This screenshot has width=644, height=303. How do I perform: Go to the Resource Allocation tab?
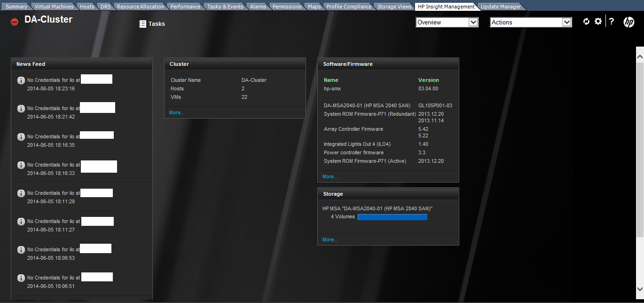pyautogui.click(x=141, y=7)
